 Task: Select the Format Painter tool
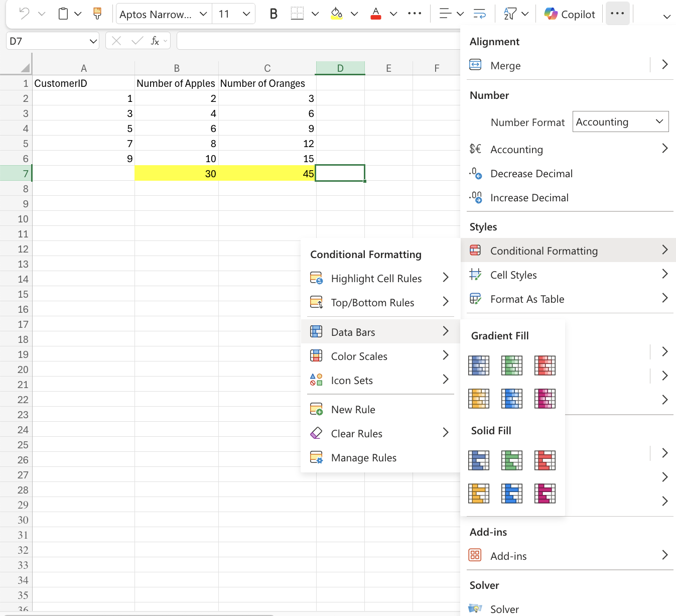click(97, 14)
